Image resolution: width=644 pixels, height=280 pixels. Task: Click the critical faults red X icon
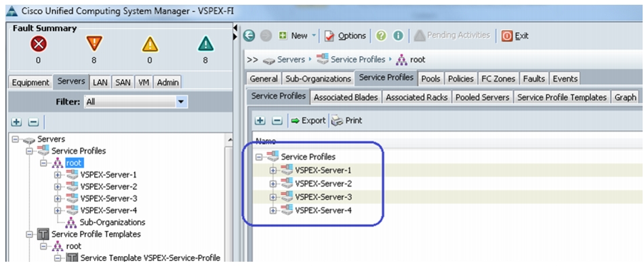(38, 44)
